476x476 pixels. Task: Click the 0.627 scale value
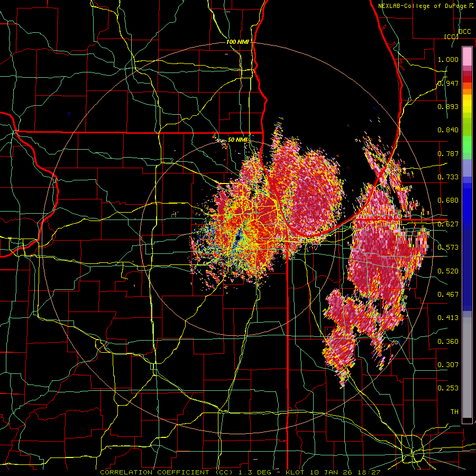pyautogui.click(x=448, y=224)
